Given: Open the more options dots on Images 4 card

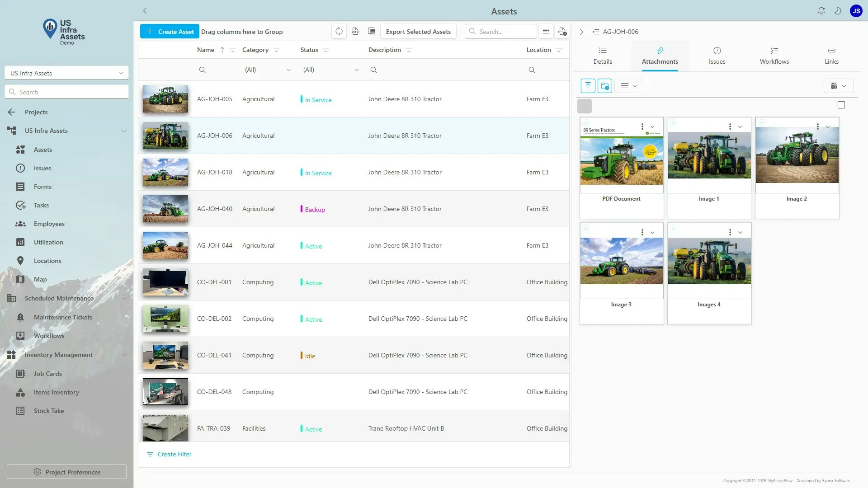Looking at the screenshot, I should click(x=730, y=232).
